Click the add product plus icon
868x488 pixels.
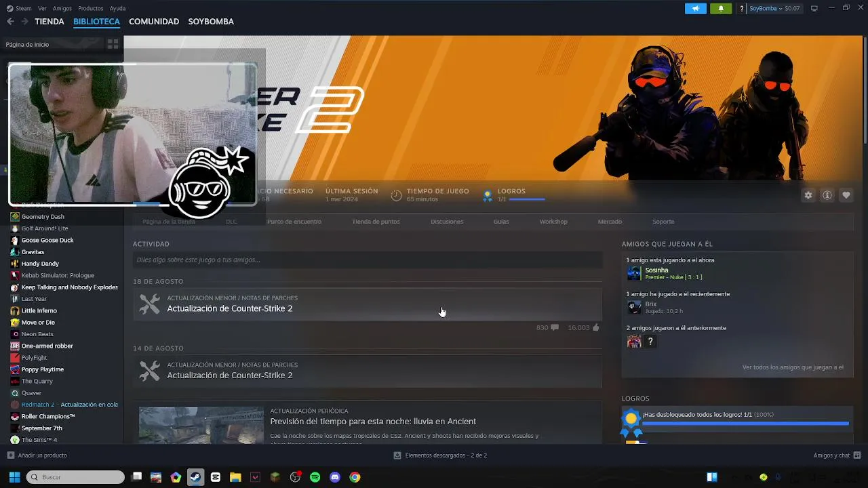[10, 455]
